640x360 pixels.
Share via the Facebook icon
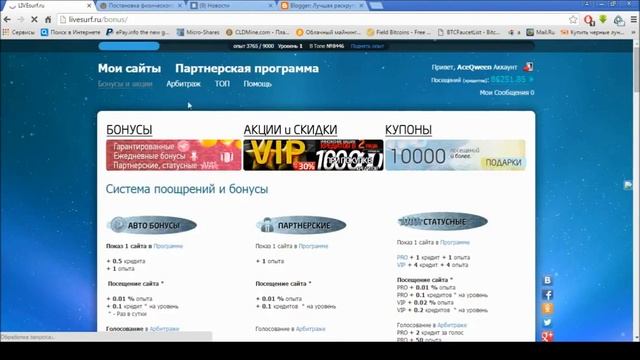[x=547, y=294]
